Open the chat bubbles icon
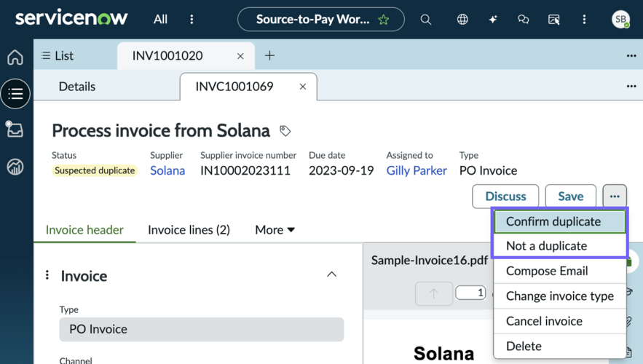This screenshot has width=643, height=364. tap(524, 19)
